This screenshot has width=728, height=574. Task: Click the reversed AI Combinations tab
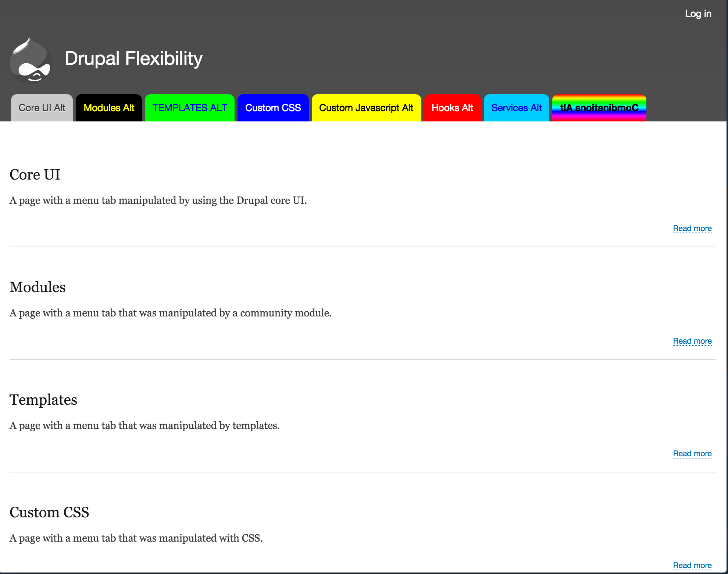599,107
